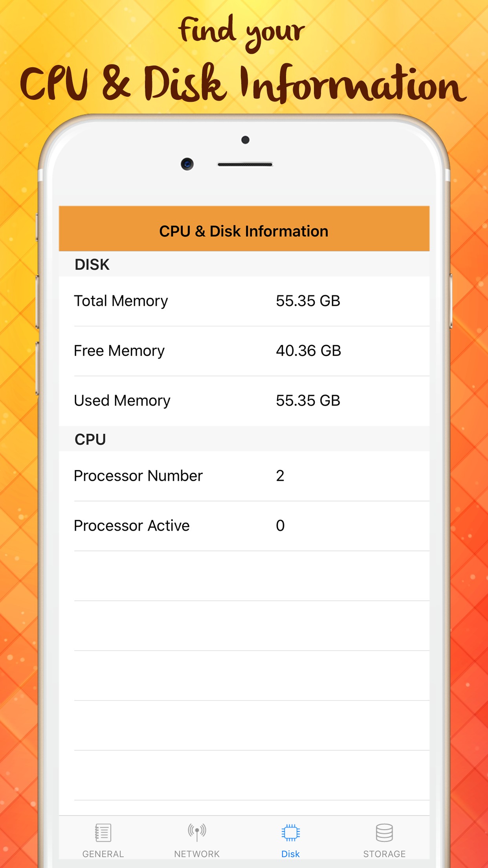Screen dimensions: 488x868
Task: Click the Free Memory row label
Action: point(119,351)
